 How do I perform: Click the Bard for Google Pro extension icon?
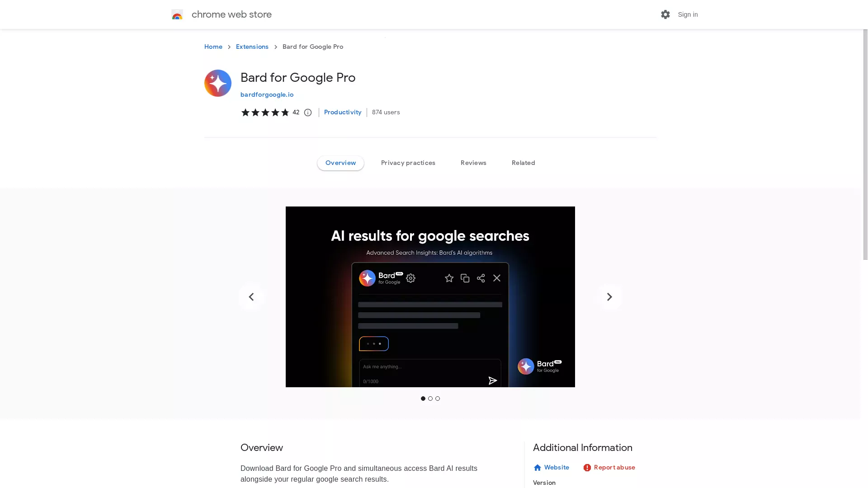pos(217,83)
